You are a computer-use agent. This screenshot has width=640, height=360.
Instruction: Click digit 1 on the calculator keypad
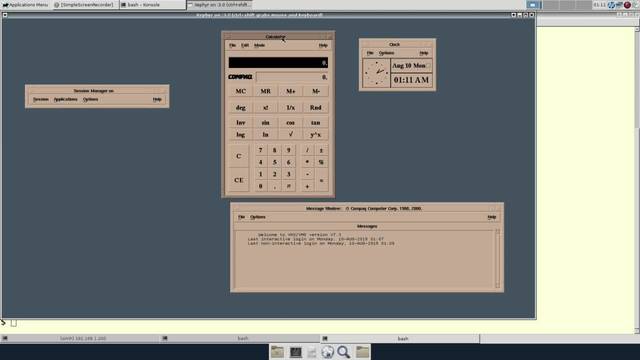click(x=260, y=174)
